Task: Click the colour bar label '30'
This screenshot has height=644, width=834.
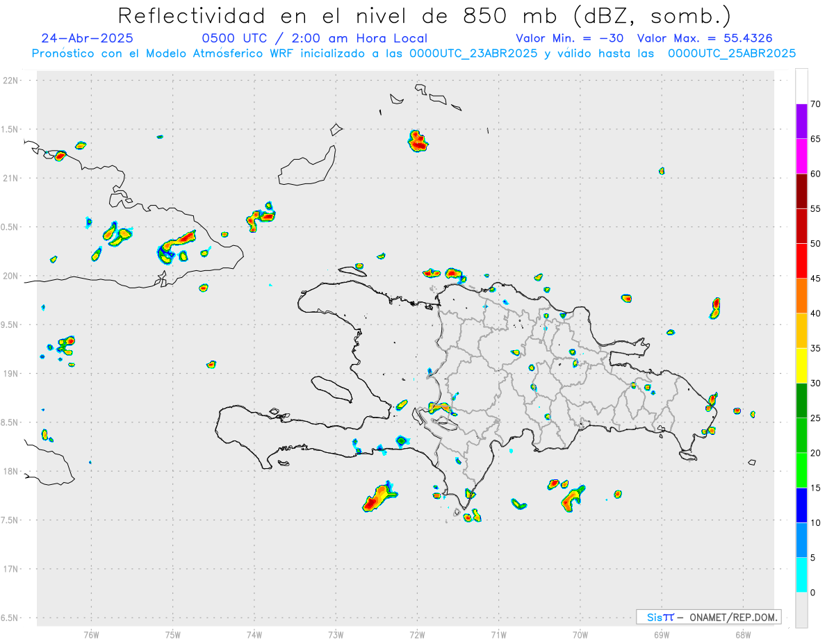Action: click(x=817, y=383)
